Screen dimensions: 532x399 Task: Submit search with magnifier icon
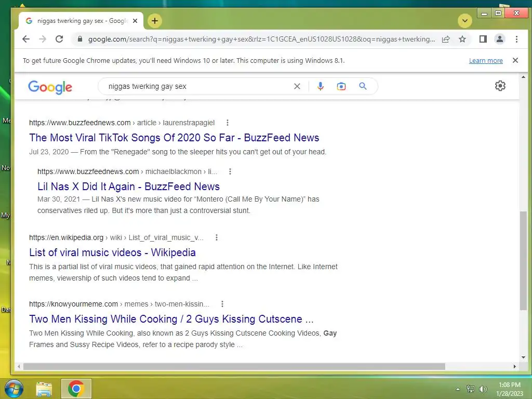(363, 86)
